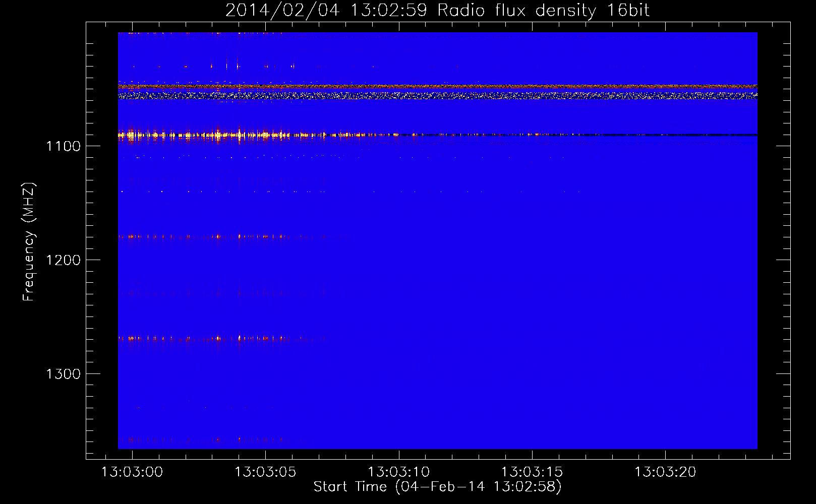Screen dimensions: 816x504
Task: Click the "Start Time (04-Feb-14 13:02:58)" x-axis label
Action: (x=437, y=487)
